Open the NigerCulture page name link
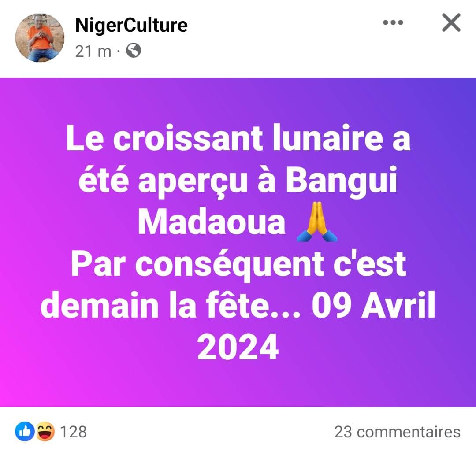 click(x=131, y=25)
